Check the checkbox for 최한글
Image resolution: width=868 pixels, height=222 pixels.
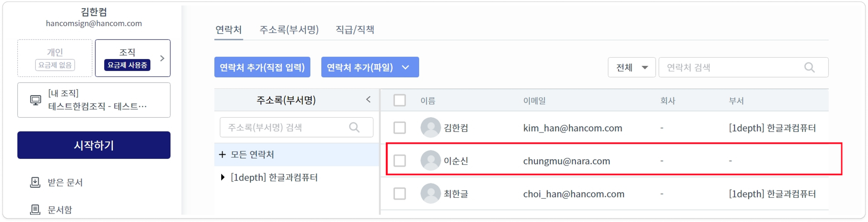(400, 194)
